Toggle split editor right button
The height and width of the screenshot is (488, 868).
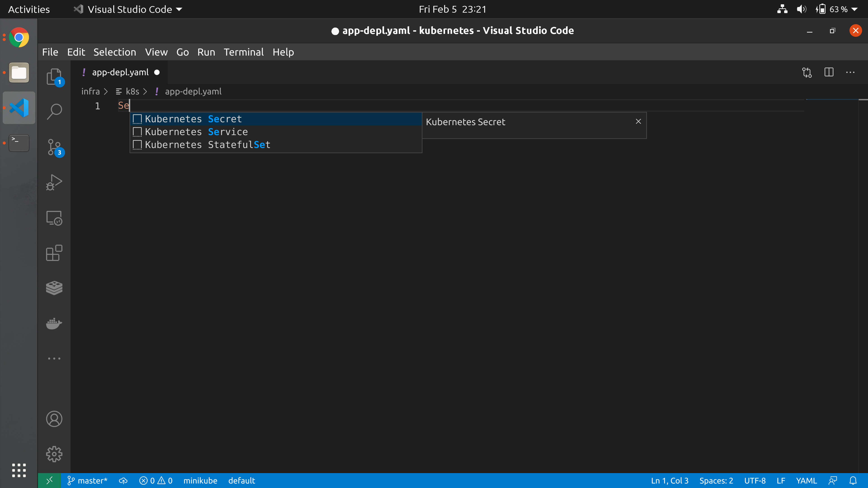[x=829, y=72]
